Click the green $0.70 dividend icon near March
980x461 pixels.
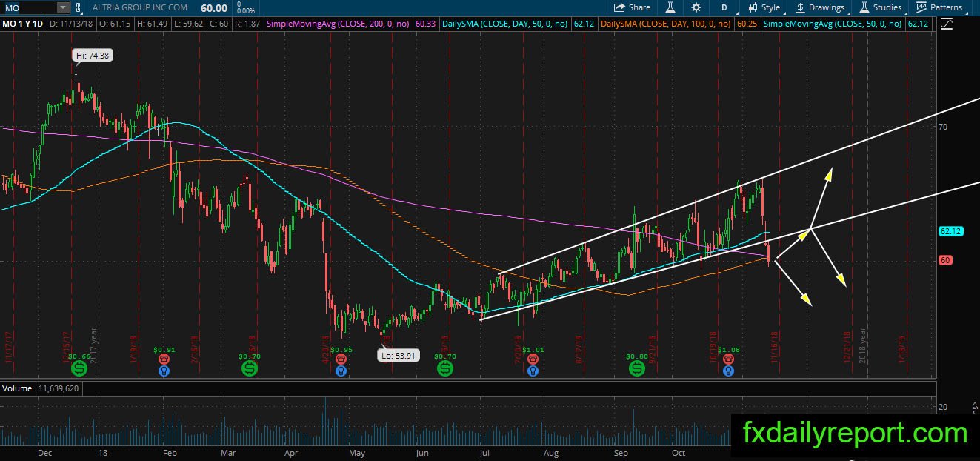coord(249,368)
